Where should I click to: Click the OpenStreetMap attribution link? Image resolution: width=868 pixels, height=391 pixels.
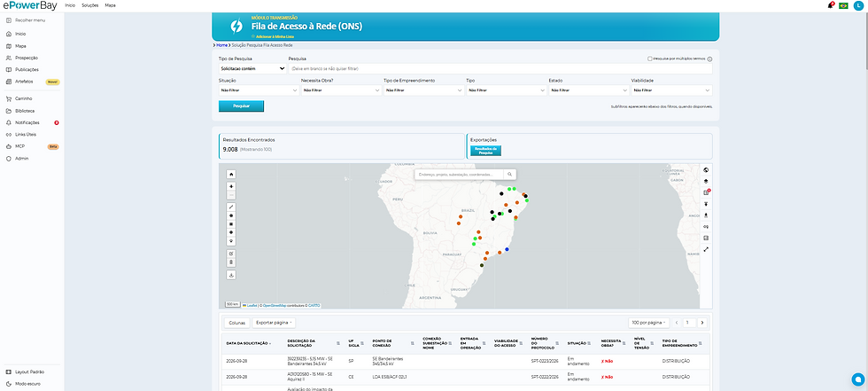coord(274,305)
